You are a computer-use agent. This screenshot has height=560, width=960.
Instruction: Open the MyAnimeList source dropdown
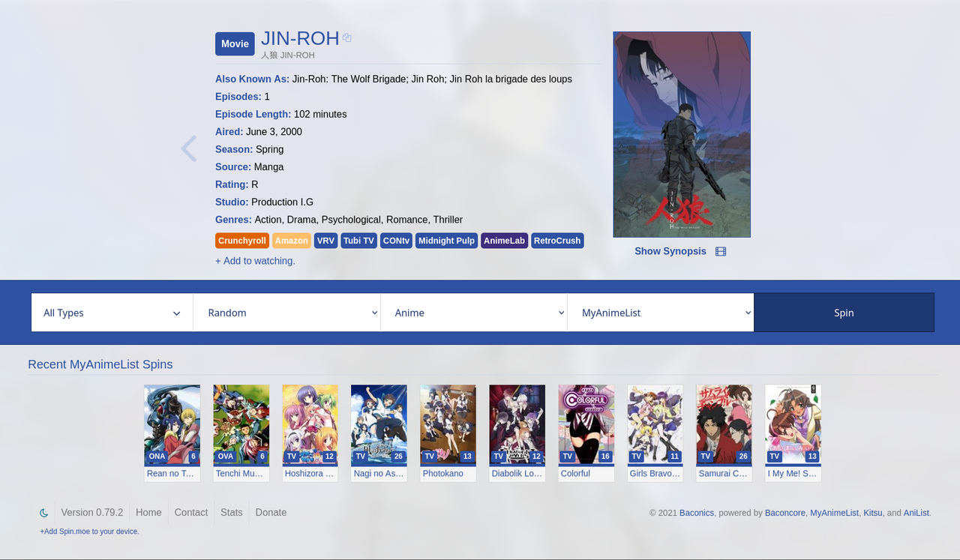click(660, 313)
